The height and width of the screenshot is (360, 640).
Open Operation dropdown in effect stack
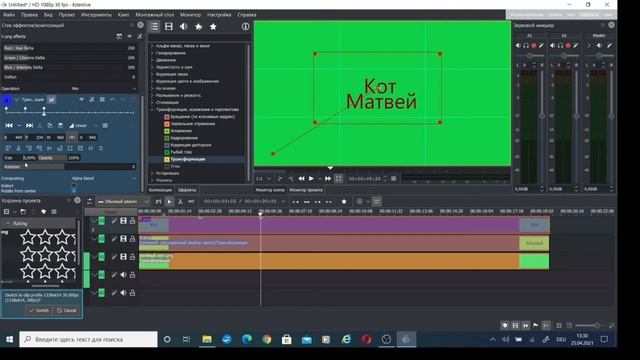tap(104, 89)
